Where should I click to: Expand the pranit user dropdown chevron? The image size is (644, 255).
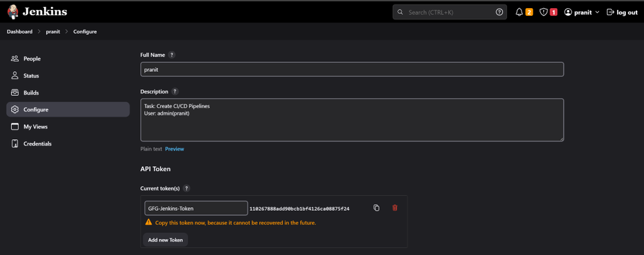tap(597, 13)
